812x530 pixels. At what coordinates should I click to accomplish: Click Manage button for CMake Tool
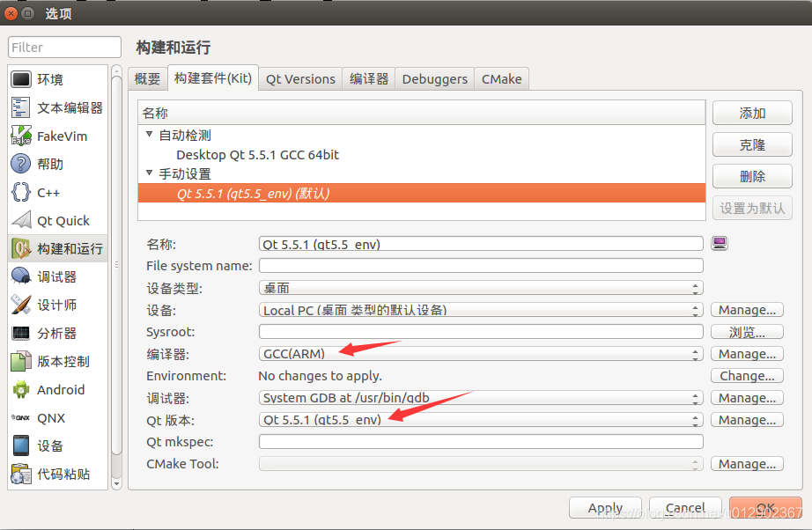(747, 464)
